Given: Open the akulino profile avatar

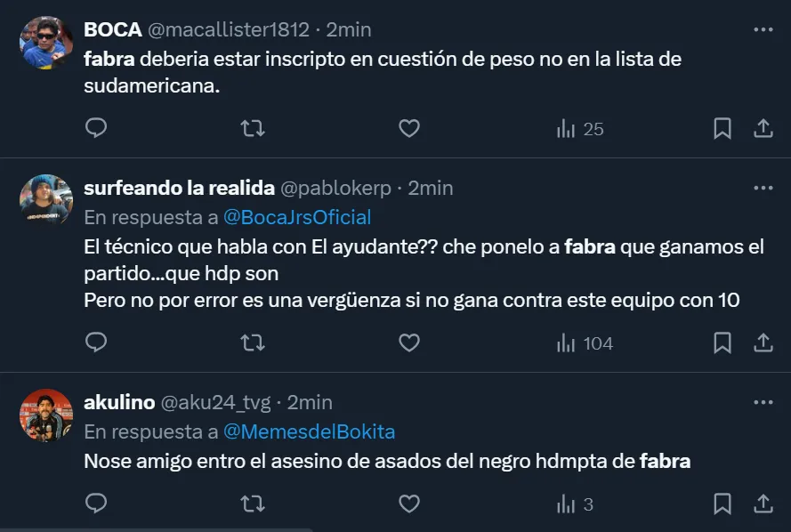Looking at the screenshot, I should pyautogui.click(x=46, y=415).
